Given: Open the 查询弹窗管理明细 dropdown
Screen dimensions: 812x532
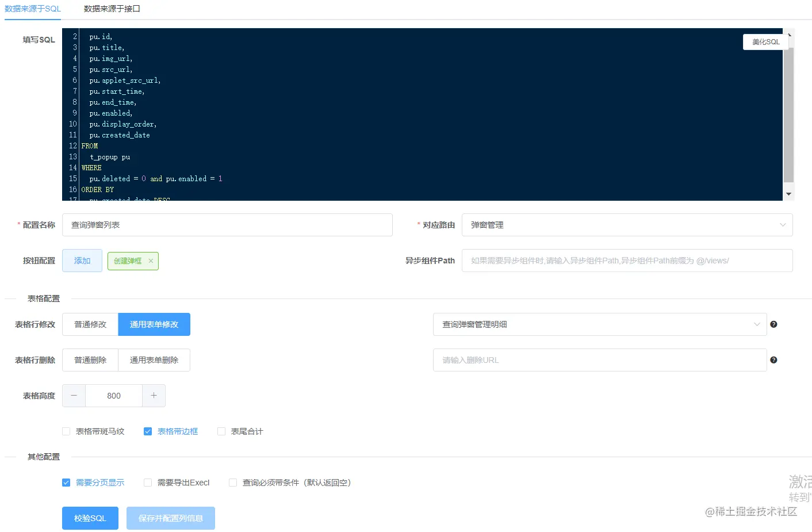Looking at the screenshot, I should 600,324.
